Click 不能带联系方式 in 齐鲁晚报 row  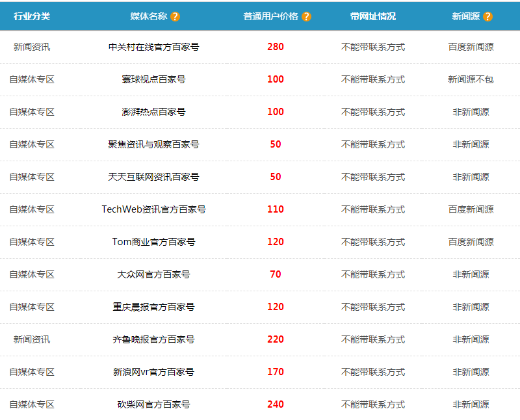coord(373,339)
